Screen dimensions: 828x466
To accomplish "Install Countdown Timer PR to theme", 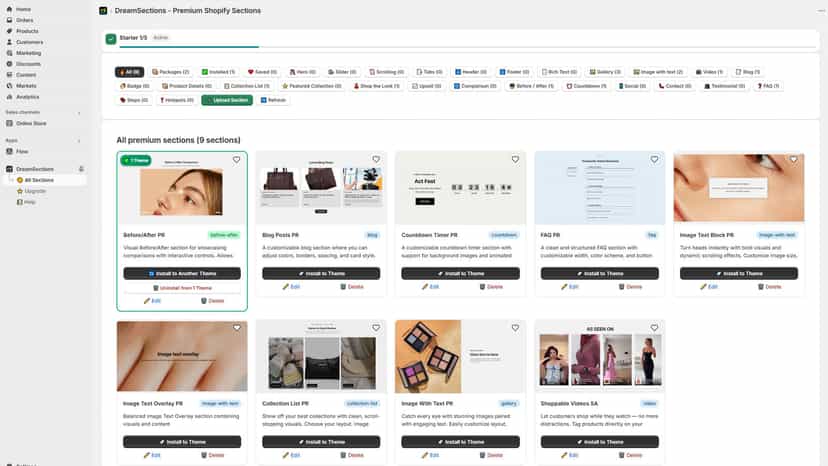I will (460, 273).
